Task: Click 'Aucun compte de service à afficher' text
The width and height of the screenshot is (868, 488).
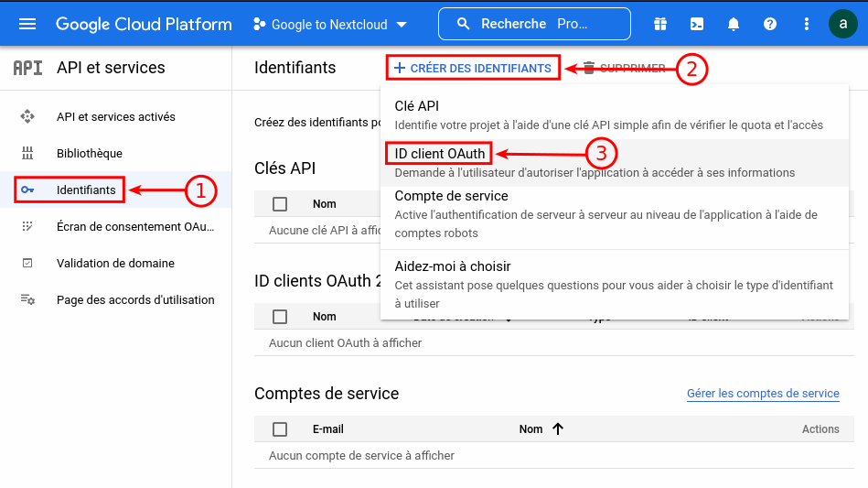Action: pyautogui.click(x=361, y=455)
